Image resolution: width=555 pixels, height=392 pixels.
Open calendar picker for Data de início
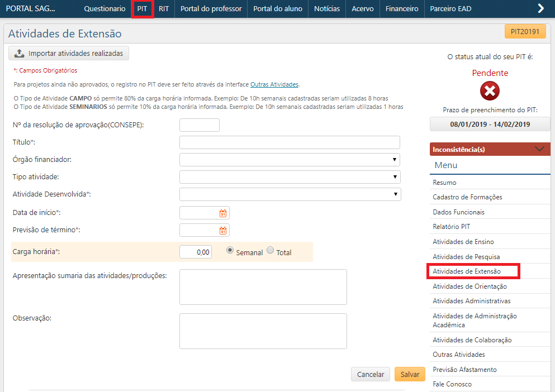(x=223, y=213)
